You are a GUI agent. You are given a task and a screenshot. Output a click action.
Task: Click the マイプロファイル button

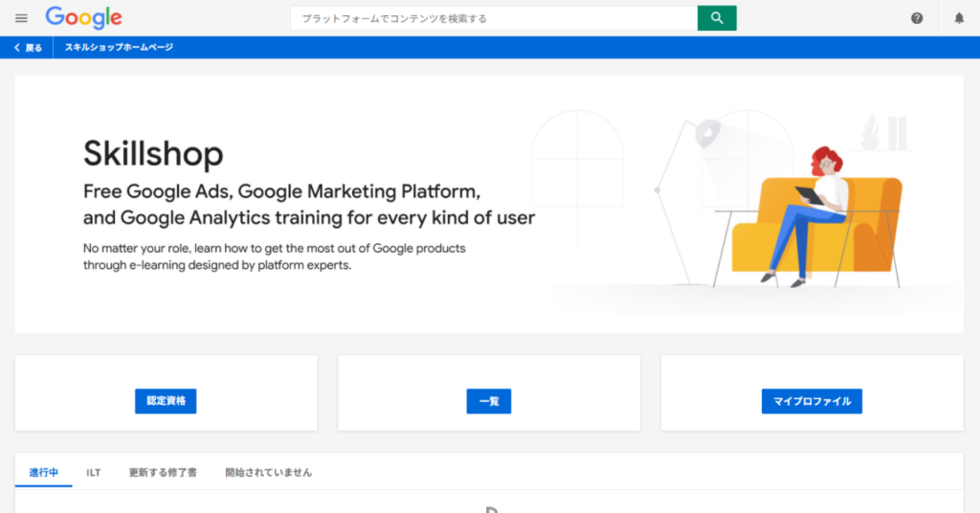pyautogui.click(x=812, y=401)
